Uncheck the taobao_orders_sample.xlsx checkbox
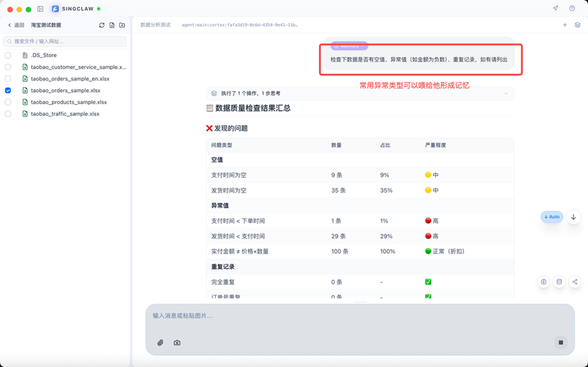 (x=8, y=91)
